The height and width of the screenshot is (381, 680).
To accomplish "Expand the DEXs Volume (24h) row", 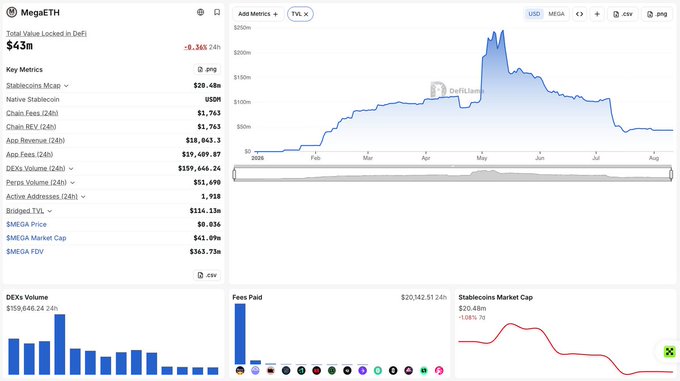I will pyautogui.click(x=71, y=169).
